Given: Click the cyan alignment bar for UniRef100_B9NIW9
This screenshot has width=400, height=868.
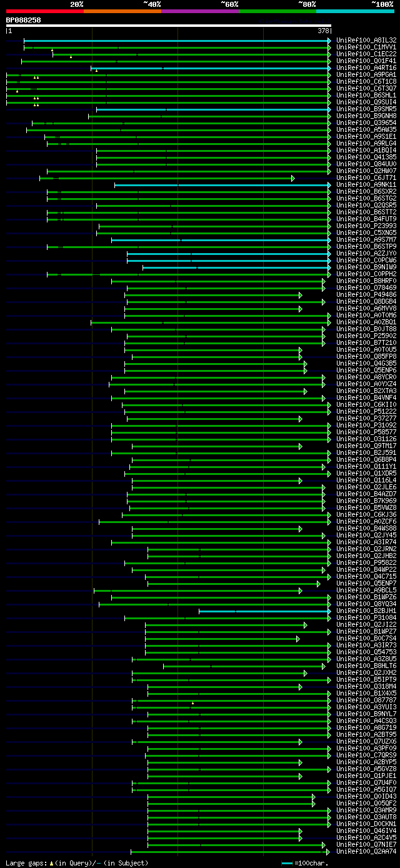Looking at the screenshot, I should point(236,267).
